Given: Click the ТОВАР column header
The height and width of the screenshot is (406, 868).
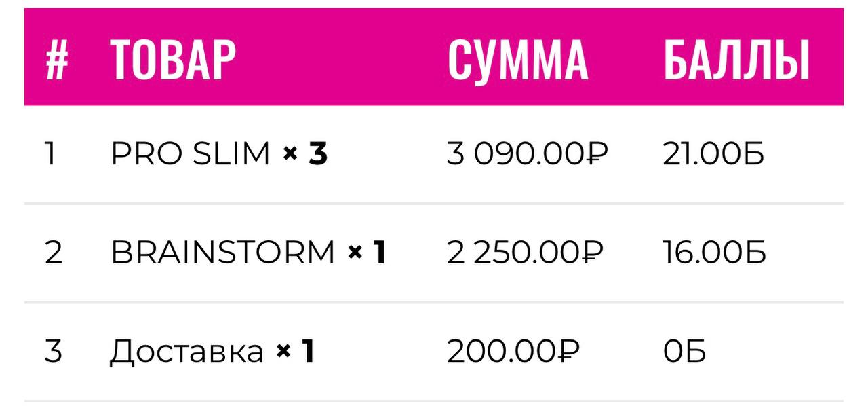Looking at the screenshot, I should click(173, 60).
